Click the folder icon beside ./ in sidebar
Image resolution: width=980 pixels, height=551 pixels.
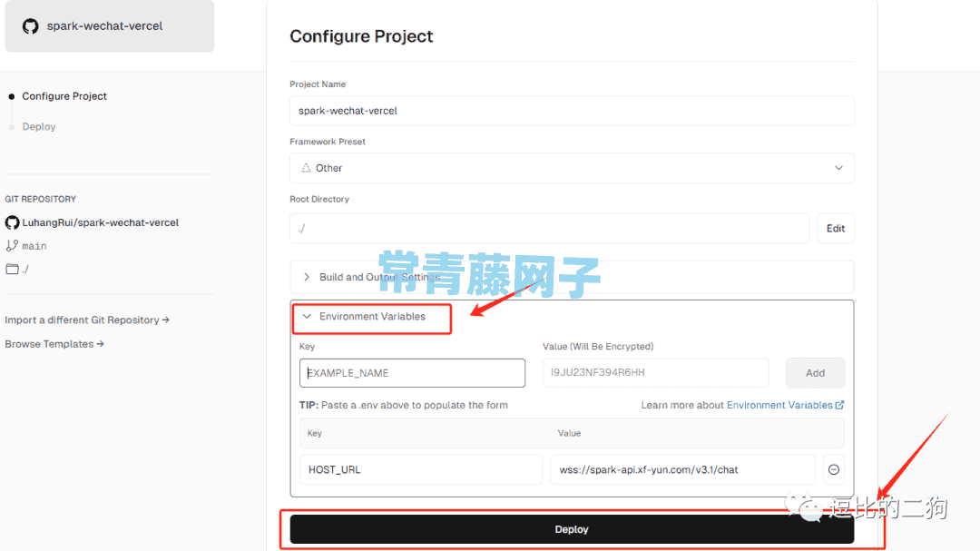click(12, 269)
